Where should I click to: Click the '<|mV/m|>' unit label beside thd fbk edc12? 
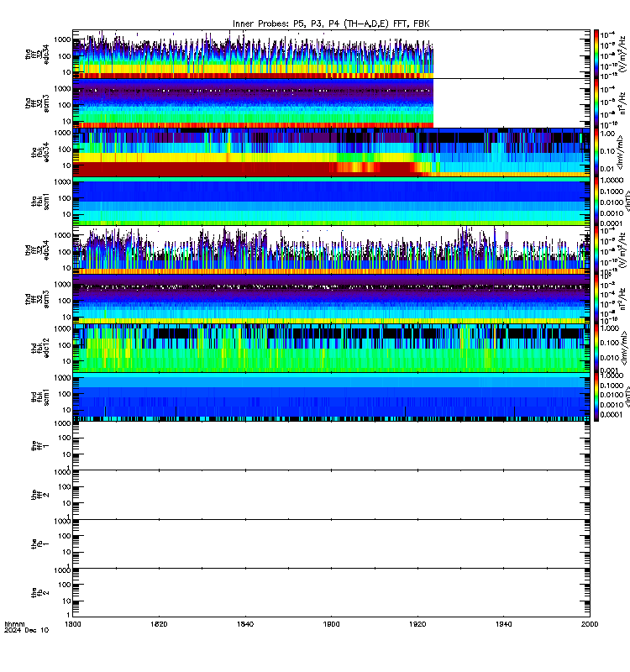coord(624,348)
